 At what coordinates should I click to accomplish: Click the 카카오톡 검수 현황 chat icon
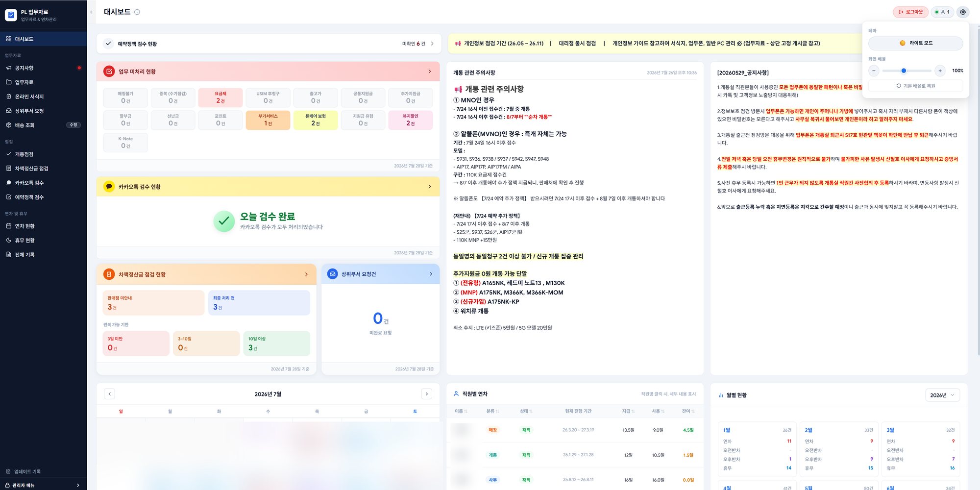click(x=109, y=187)
